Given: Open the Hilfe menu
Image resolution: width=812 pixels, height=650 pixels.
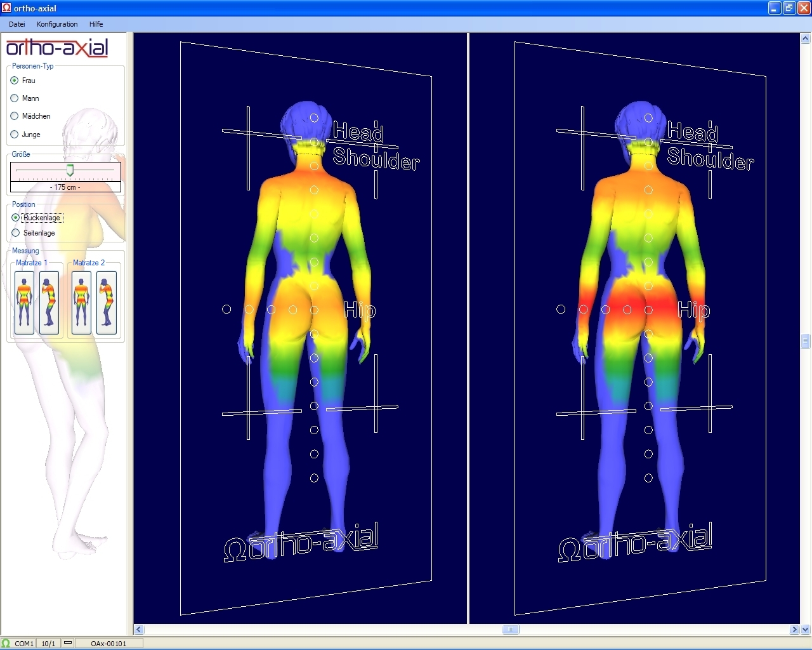Looking at the screenshot, I should [x=96, y=24].
